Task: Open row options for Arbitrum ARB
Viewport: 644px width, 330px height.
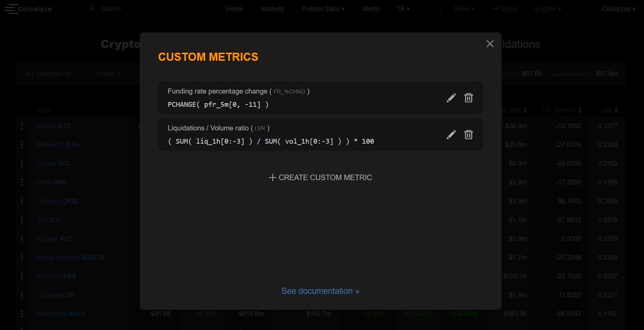Action: [x=22, y=276]
